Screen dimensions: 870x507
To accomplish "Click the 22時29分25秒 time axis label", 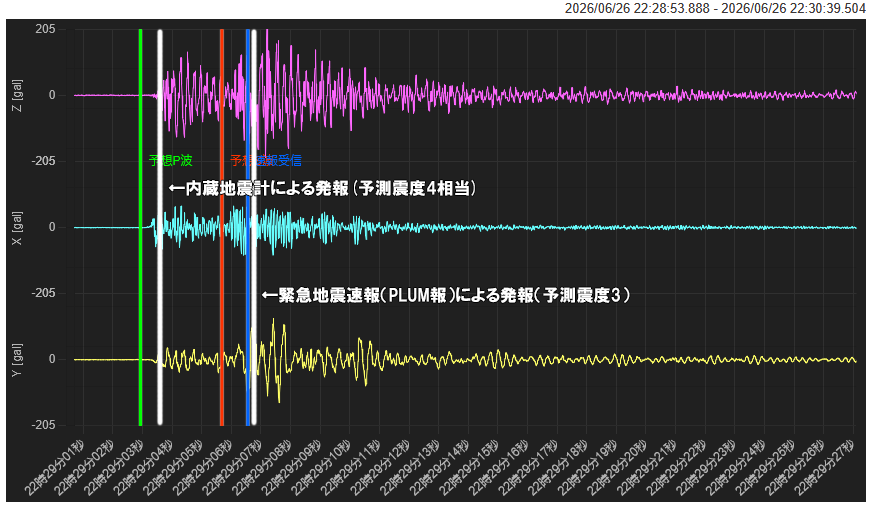I will tap(766, 466).
